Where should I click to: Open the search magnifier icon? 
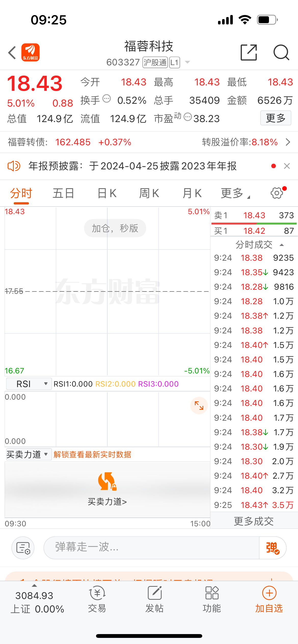pos(281,52)
